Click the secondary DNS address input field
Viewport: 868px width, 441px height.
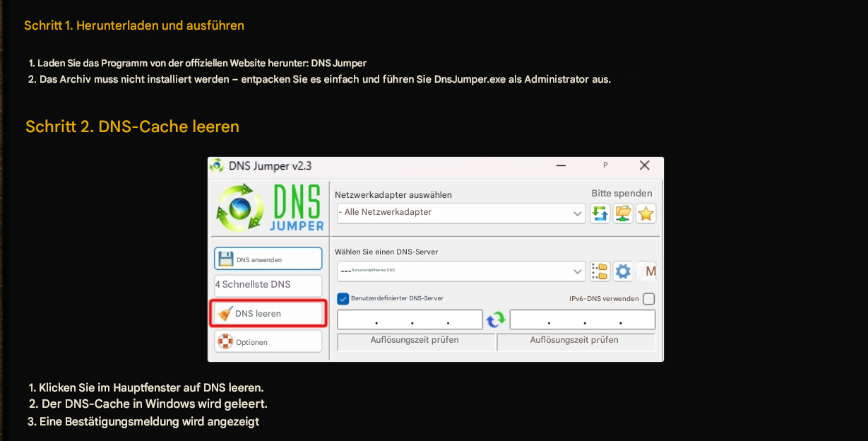pos(583,320)
